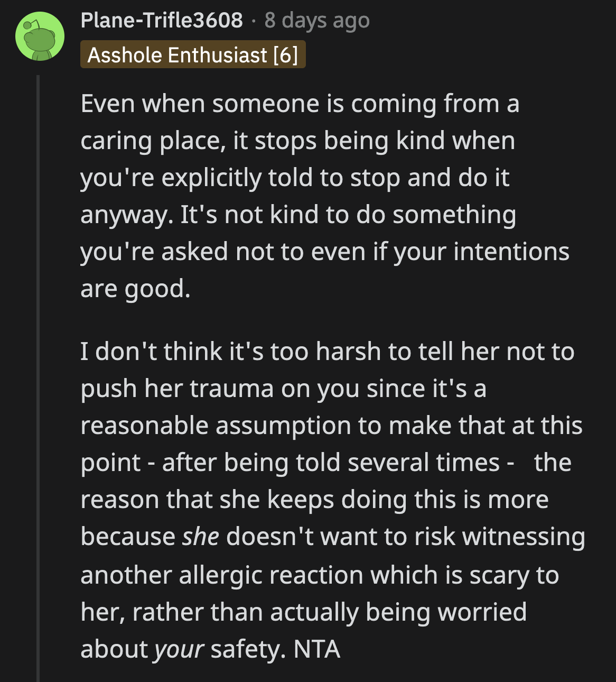Click the italicized word your near NTA
The width and height of the screenshot is (616, 682).
[179, 649]
